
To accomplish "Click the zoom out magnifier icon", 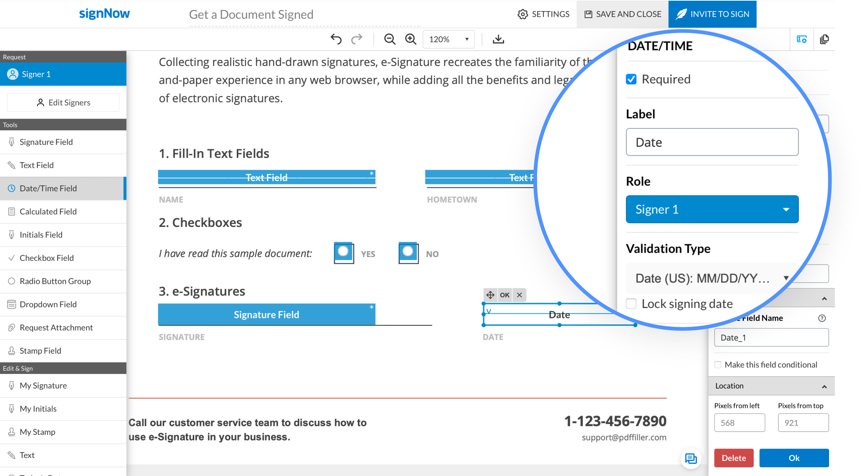I will [x=390, y=39].
